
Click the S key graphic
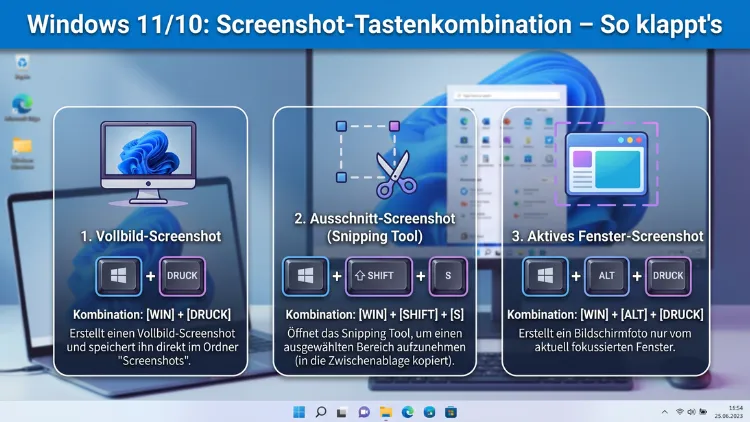(x=448, y=276)
